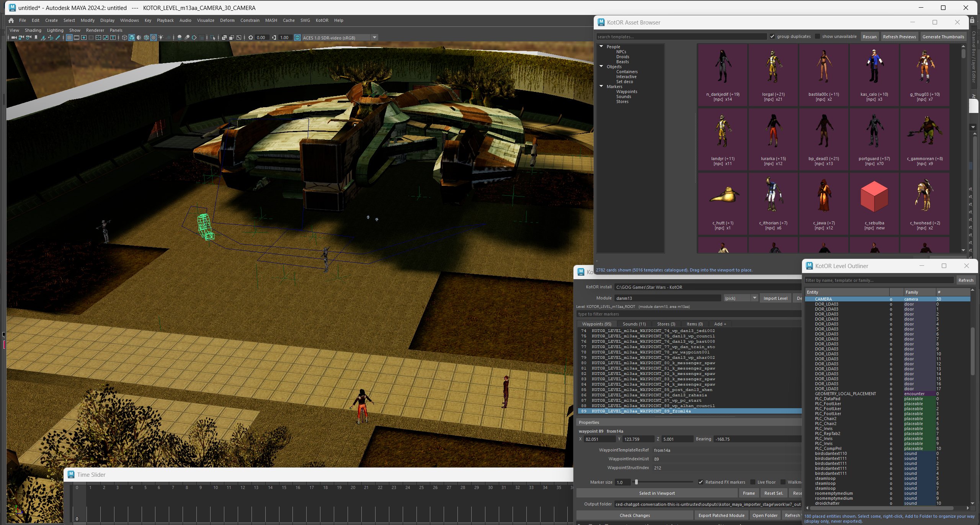Toggle the film gate icon
The image size is (980, 525).
click(x=77, y=38)
